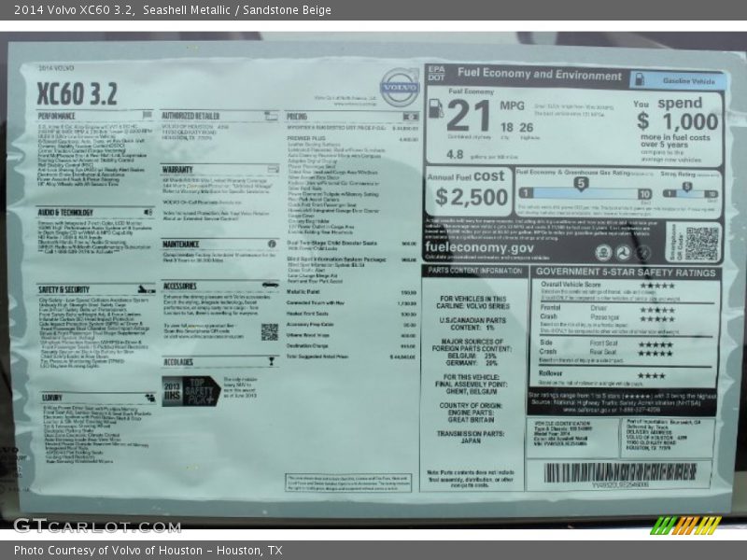The height and width of the screenshot is (560, 747).
Task: Click the Overall Vehicle Score star rating
Action: (657, 286)
